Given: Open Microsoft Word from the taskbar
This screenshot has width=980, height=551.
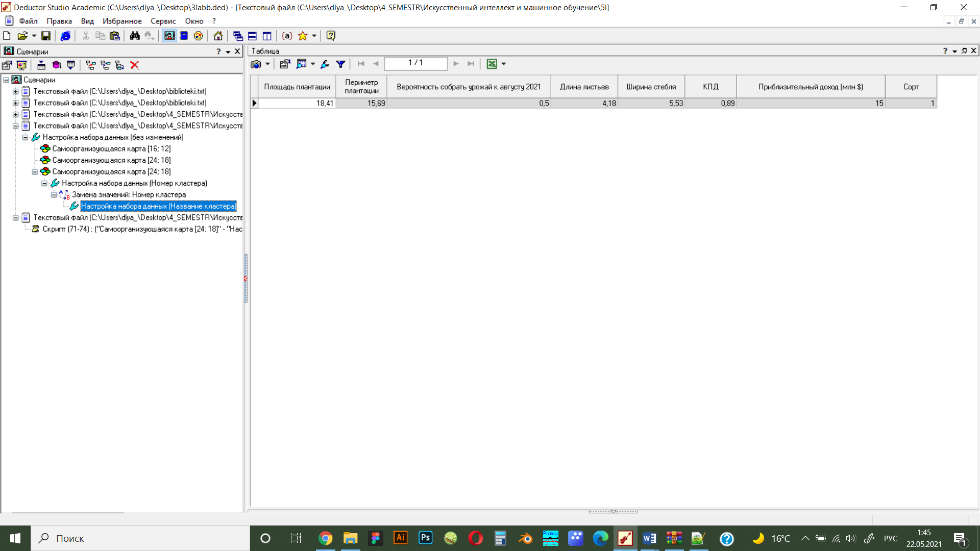Looking at the screenshot, I should point(649,538).
